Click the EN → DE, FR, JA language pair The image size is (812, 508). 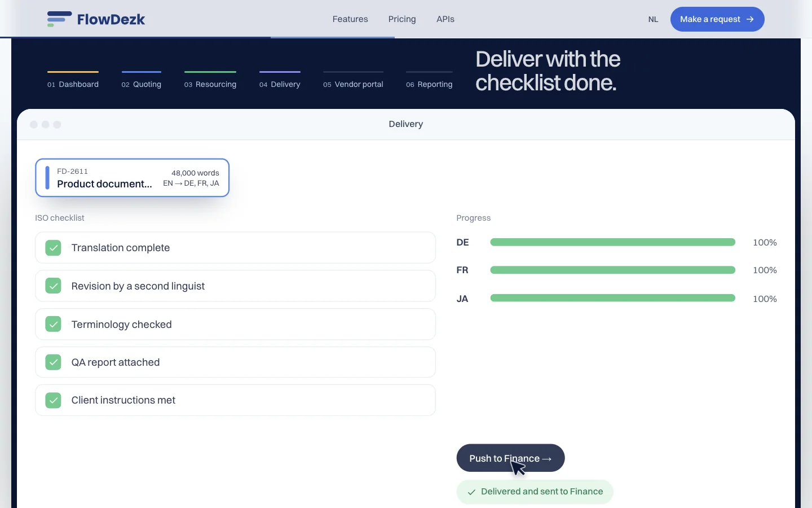click(x=191, y=183)
